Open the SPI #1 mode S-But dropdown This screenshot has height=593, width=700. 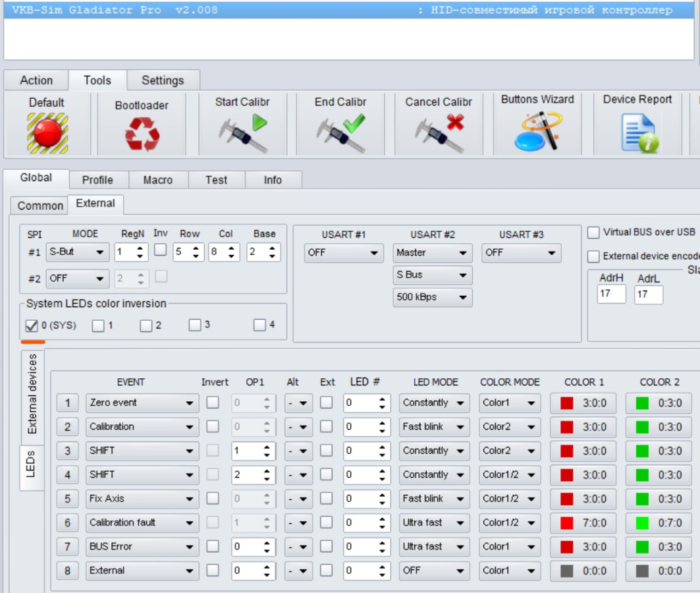tap(77, 252)
